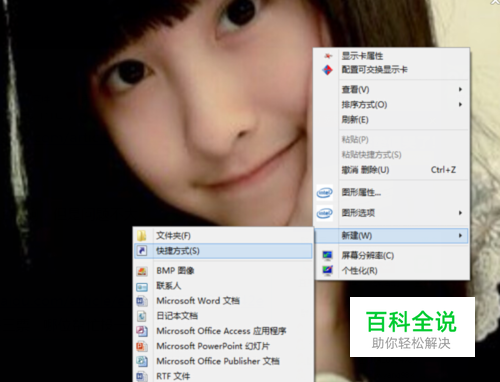Open the 查看(V) menu entry

pos(391,89)
